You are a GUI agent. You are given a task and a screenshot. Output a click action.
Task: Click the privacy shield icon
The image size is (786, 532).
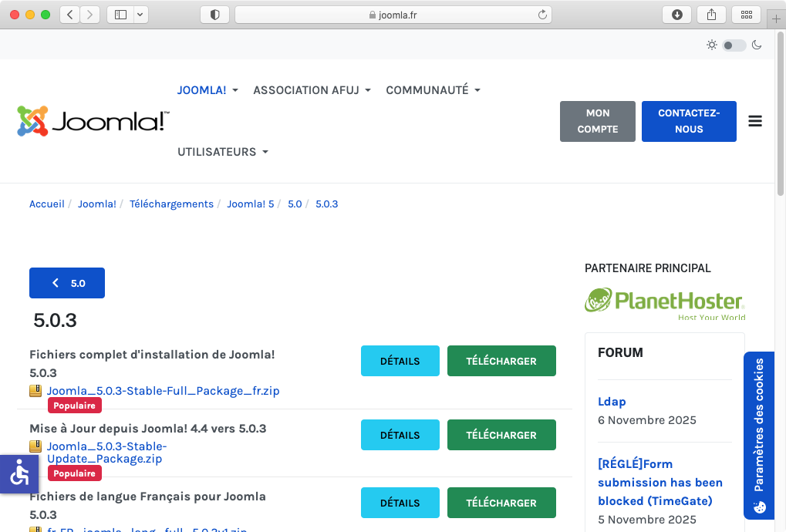click(x=214, y=15)
